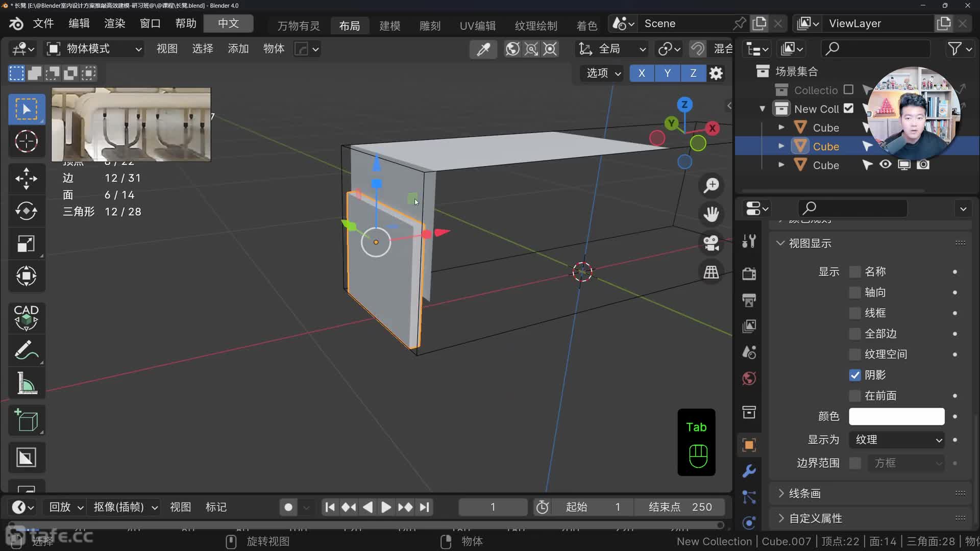Click the Add Cube tool icon
Screen dimensions: 980x551
click(26, 420)
